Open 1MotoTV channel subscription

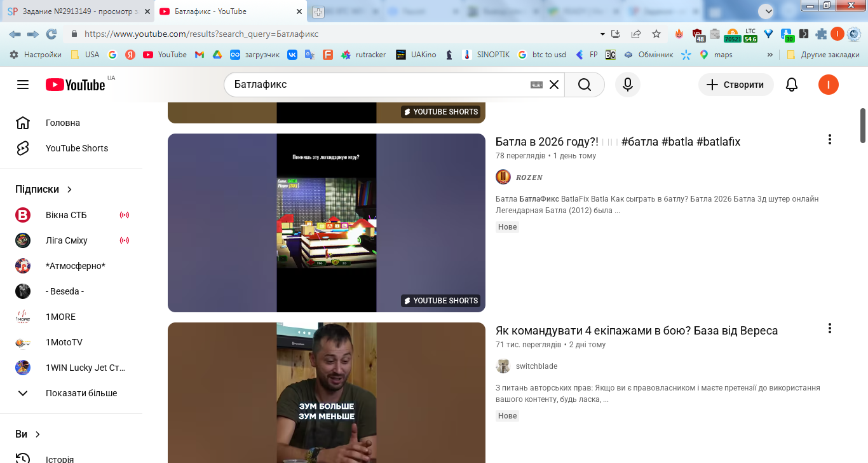(x=71, y=342)
